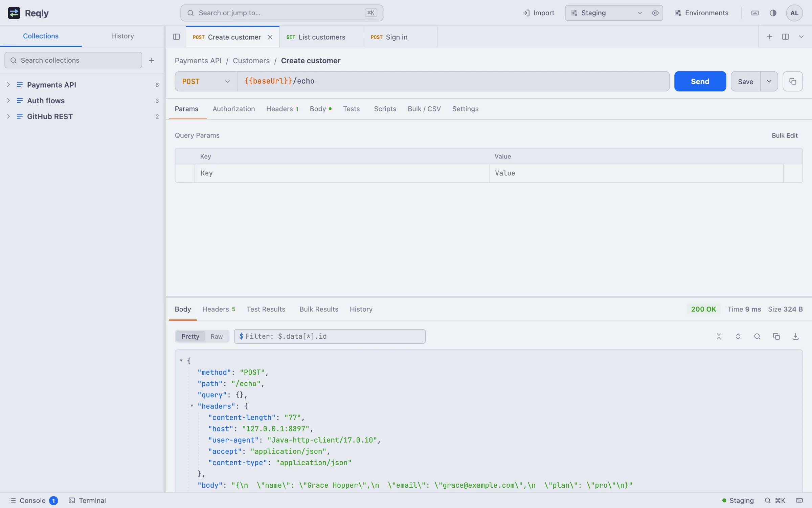Toggle environment quick-look eye icon
The width and height of the screenshot is (812, 508).
click(655, 13)
